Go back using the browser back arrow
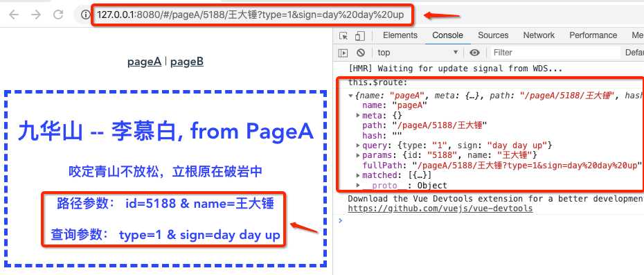Screen dimensions: 644x275 click(x=14, y=15)
